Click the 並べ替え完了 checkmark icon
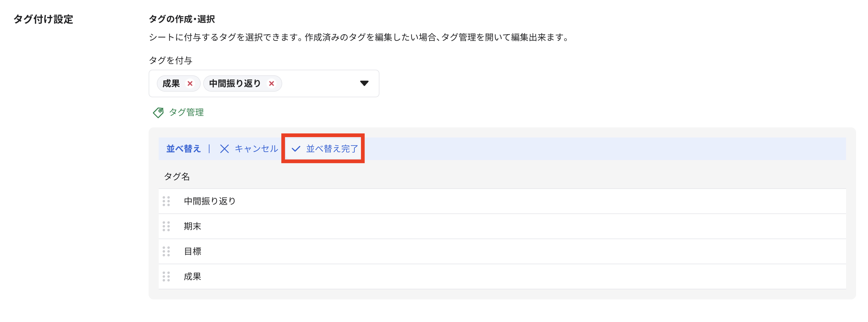This screenshot has height=322, width=868. point(296,149)
